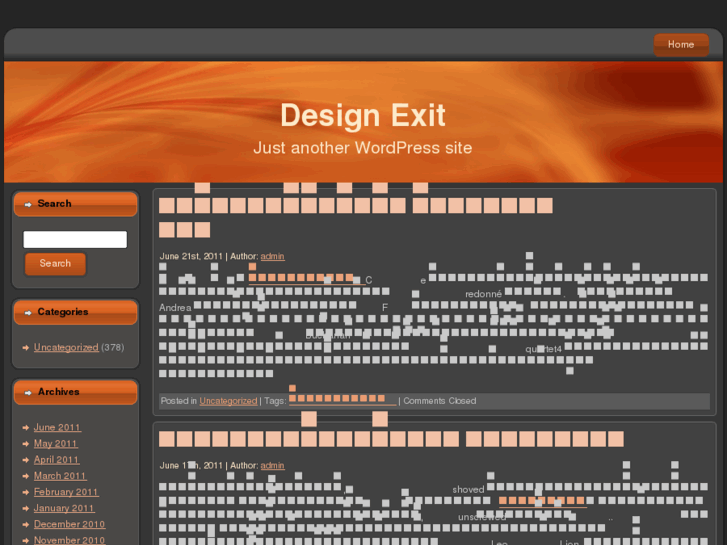Open the April 2011 archive
Viewport: 727px width, 545px height.
tap(56, 460)
